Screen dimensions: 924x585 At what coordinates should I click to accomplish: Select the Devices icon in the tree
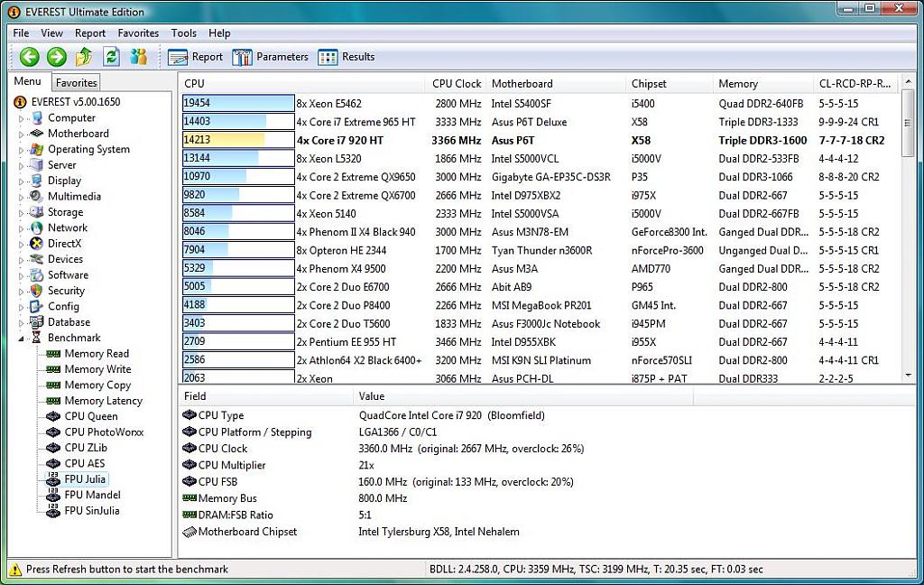pos(36,259)
